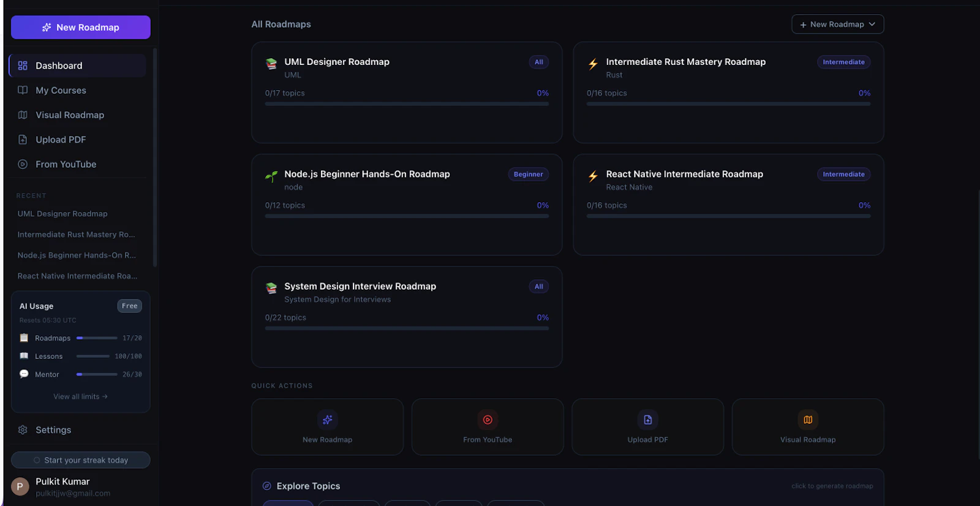Screen dimensions: 980x506
Task: Open System Design Interview Roadmap card
Action: point(407,317)
